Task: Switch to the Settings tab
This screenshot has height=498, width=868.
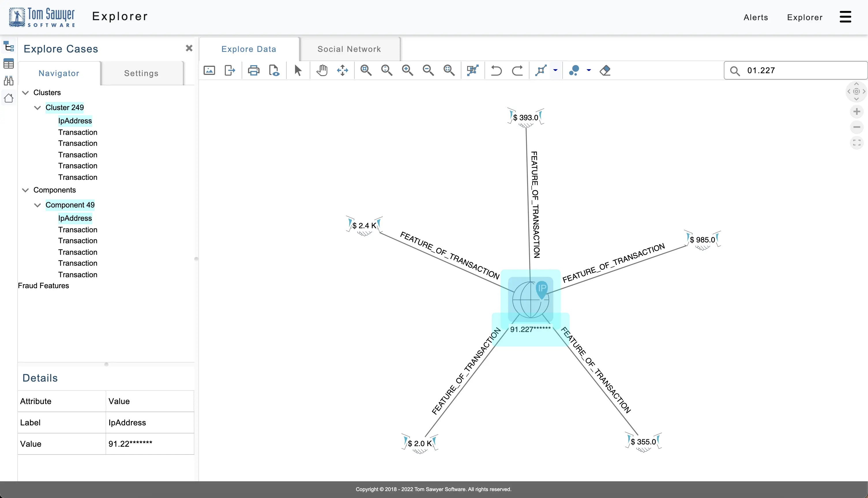Action: pyautogui.click(x=141, y=73)
